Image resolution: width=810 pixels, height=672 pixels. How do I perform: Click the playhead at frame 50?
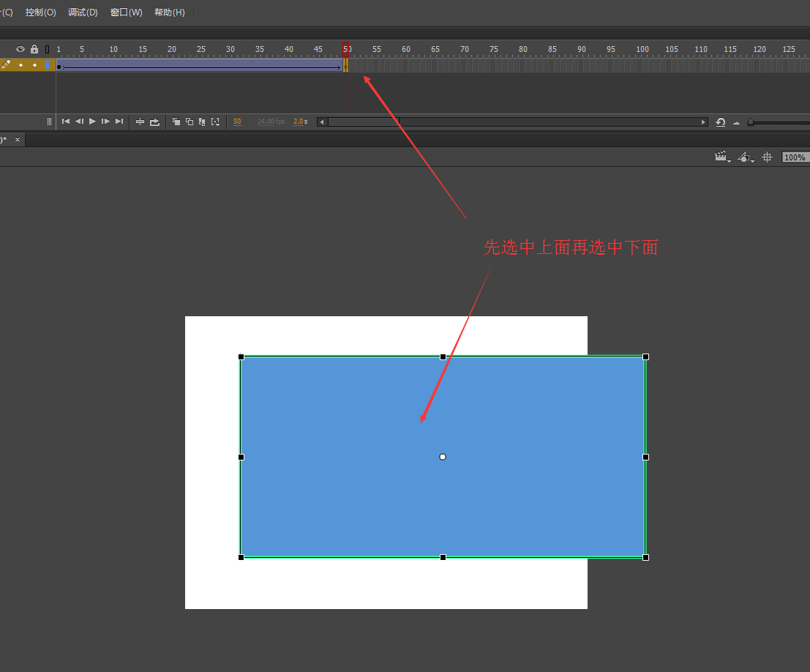(x=345, y=49)
